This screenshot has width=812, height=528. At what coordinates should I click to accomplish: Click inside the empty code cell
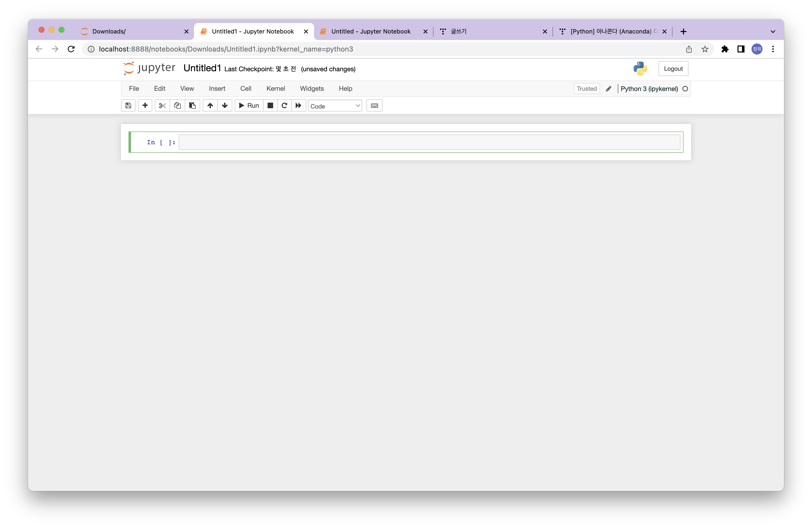click(429, 142)
